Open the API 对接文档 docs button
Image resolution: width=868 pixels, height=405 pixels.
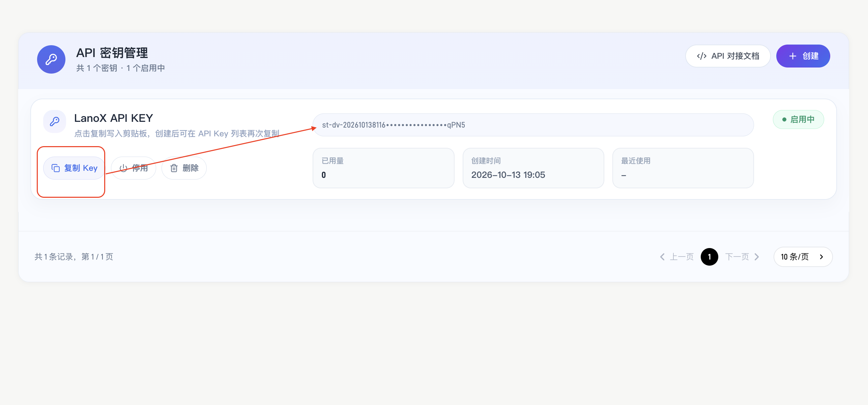point(728,56)
